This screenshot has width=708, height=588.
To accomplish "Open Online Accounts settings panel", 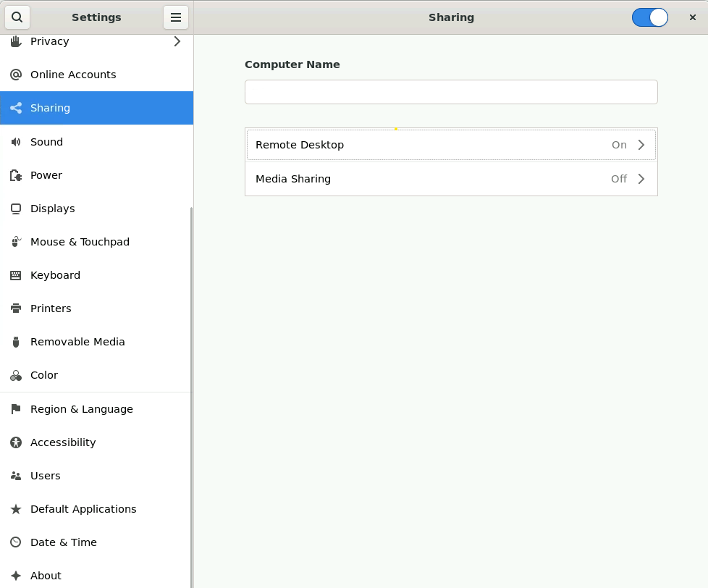I will click(x=73, y=75).
